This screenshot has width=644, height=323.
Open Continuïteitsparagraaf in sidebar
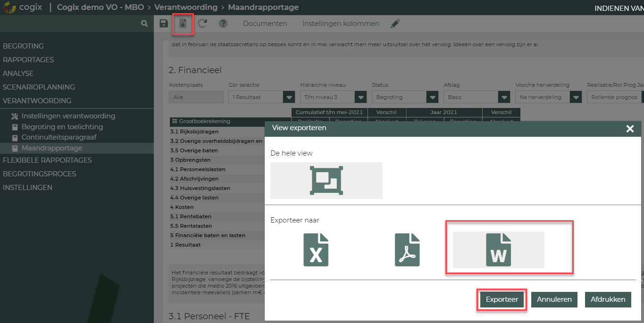tap(59, 138)
